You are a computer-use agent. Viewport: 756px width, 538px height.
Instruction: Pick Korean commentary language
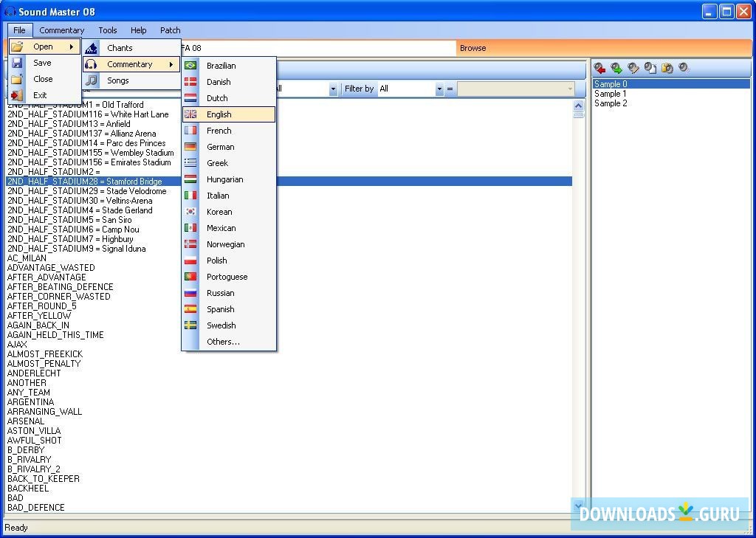229,212
